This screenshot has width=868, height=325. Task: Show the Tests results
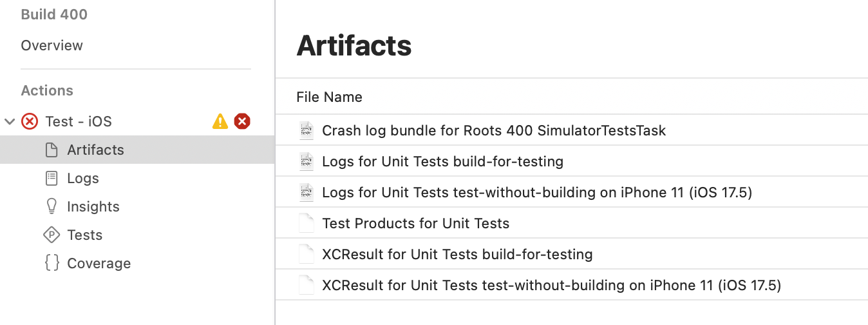[85, 235]
